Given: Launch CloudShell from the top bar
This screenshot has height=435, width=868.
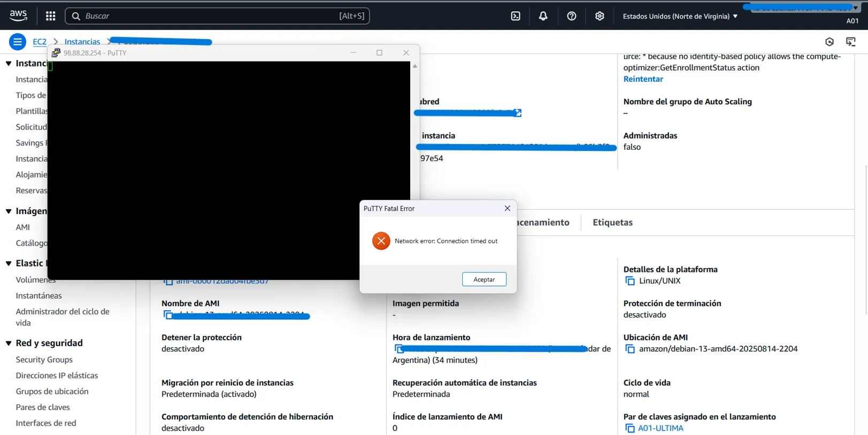Looking at the screenshot, I should (x=516, y=16).
